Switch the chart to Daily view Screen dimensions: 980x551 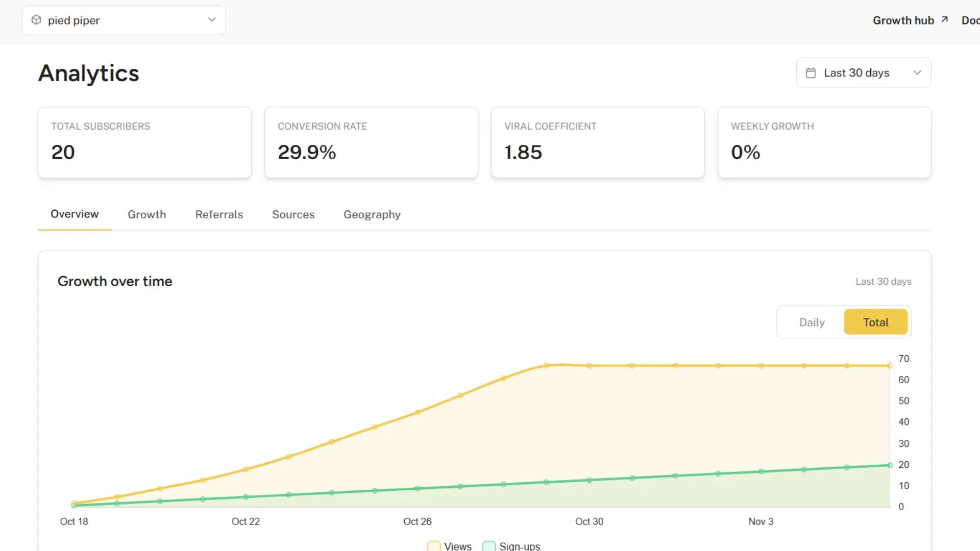[811, 322]
